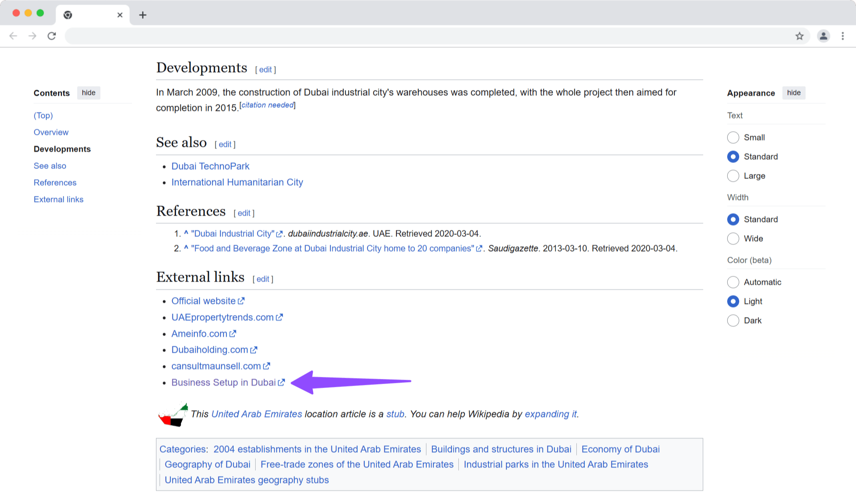Click the external-link icon beside Official website
856x504 pixels.
[x=241, y=301]
